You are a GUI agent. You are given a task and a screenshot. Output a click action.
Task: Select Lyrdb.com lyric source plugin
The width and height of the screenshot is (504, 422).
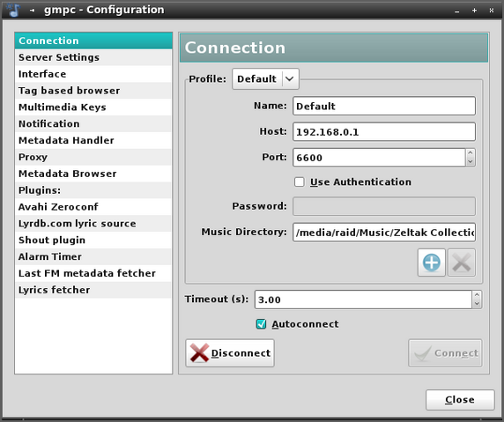[x=93, y=224]
